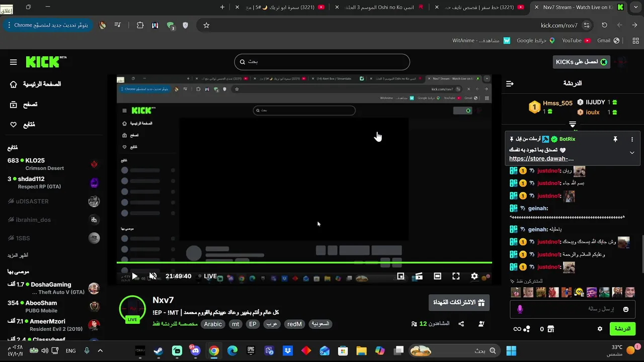Open the store.dawah link in pinned message
The image size is (644, 362).
(x=541, y=158)
